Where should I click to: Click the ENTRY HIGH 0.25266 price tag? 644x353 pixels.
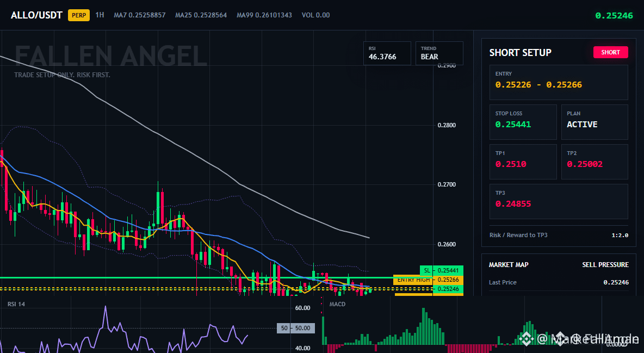tap(428, 280)
